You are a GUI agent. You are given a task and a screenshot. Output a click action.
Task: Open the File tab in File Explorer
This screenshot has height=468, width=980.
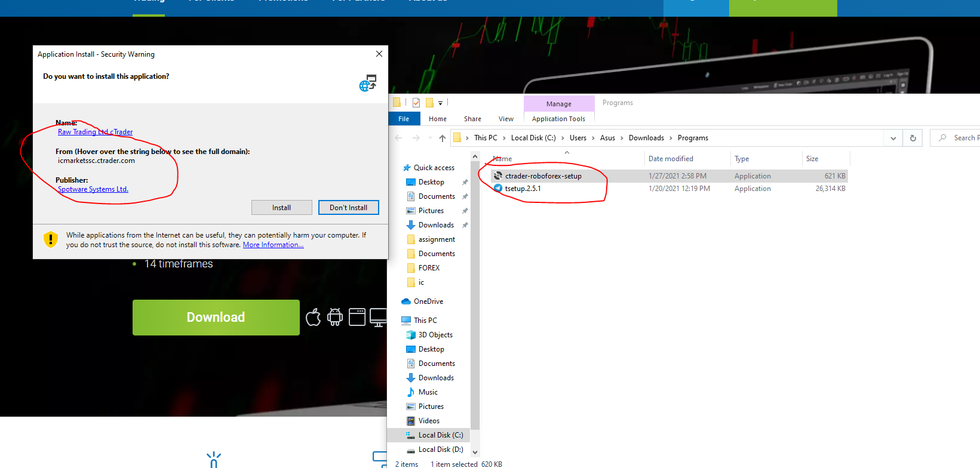tap(404, 119)
